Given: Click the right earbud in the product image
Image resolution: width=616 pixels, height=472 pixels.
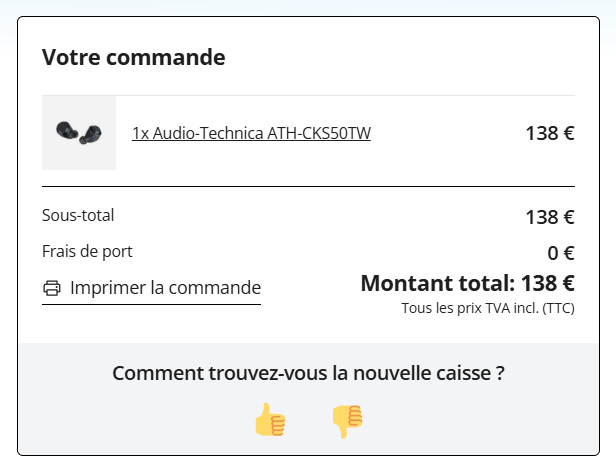Looking at the screenshot, I should (91, 135).
